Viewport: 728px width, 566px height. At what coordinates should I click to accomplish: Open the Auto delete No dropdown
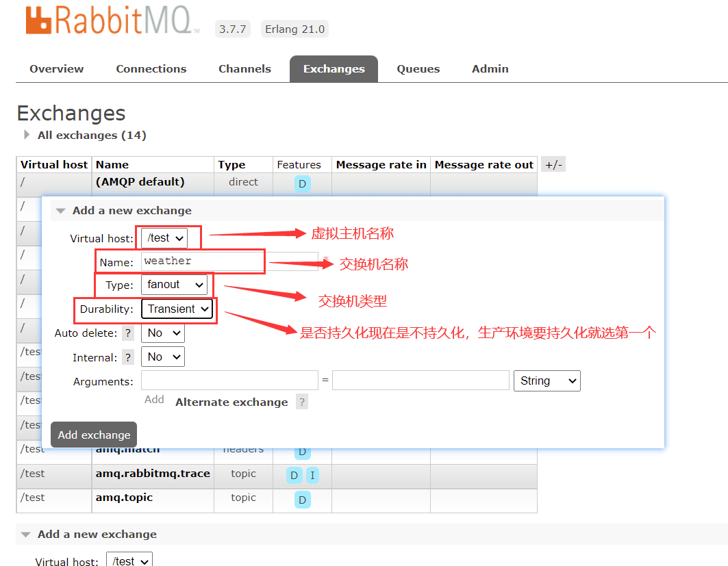(x=162, y=333)
